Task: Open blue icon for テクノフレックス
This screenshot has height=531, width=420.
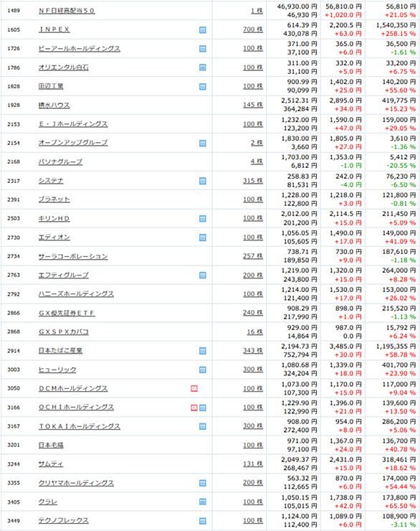Action: [203, 521]
